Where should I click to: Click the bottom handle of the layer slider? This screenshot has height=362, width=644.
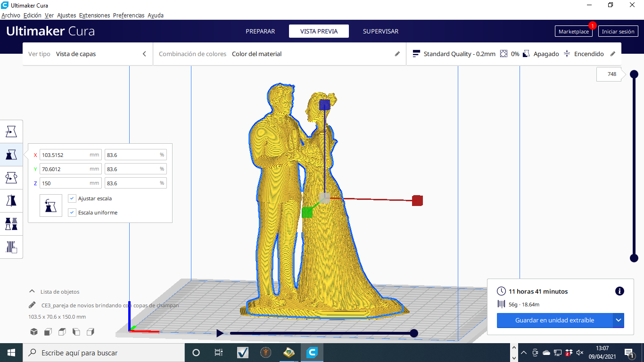coord(634,258)
